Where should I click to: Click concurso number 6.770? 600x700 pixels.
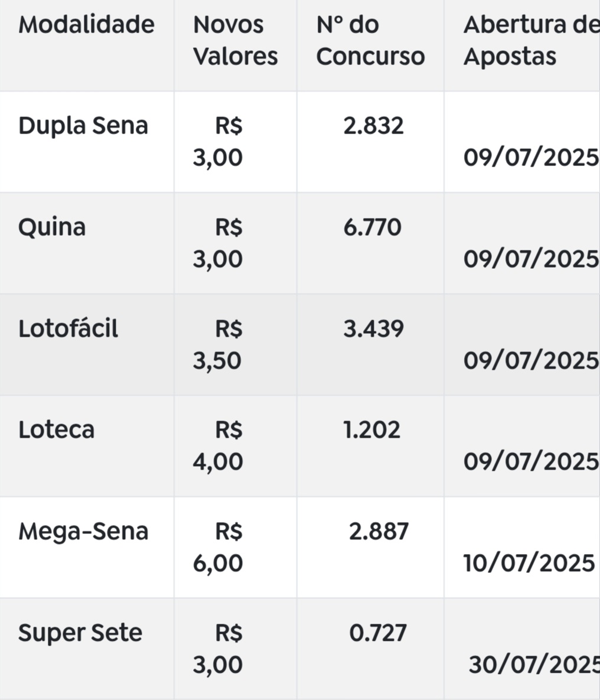pyautogui.click(x=373, y=227)
